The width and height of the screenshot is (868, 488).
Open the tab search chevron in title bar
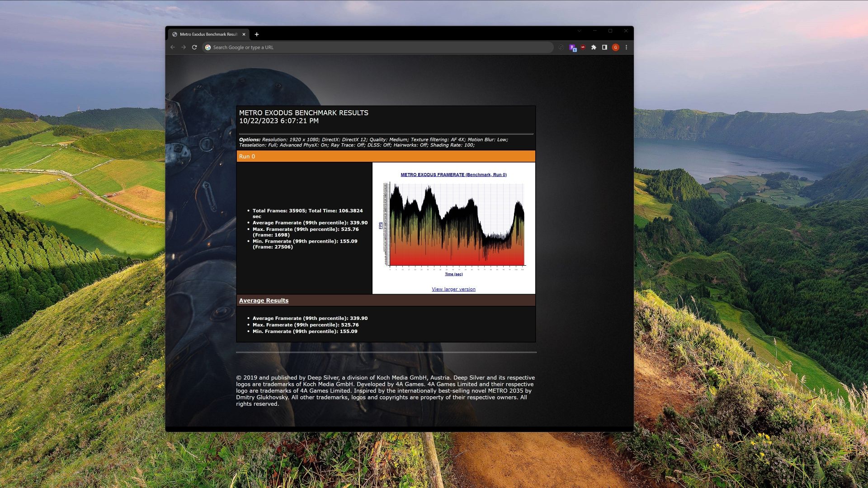579,31
